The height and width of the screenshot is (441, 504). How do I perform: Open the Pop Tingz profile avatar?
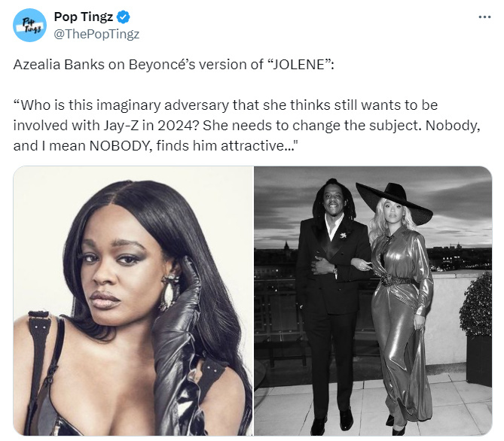pyautogui.click(x=29, y=26)
